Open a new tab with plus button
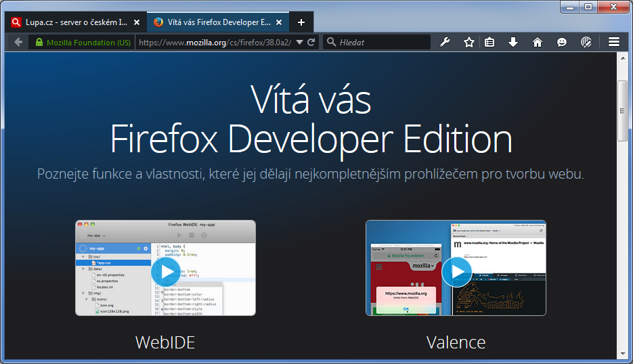Viewport: 633px width, 364px height. point(301,22)
